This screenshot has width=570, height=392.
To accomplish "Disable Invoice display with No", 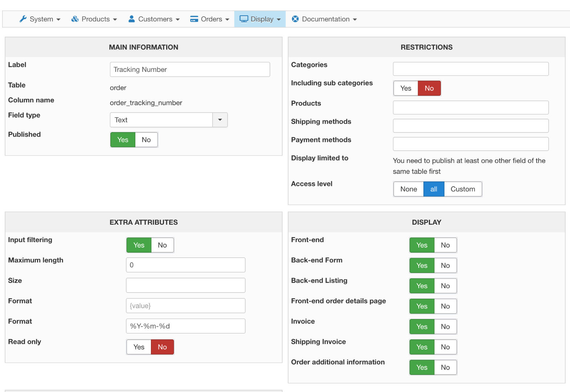I will tap(445, 327).
